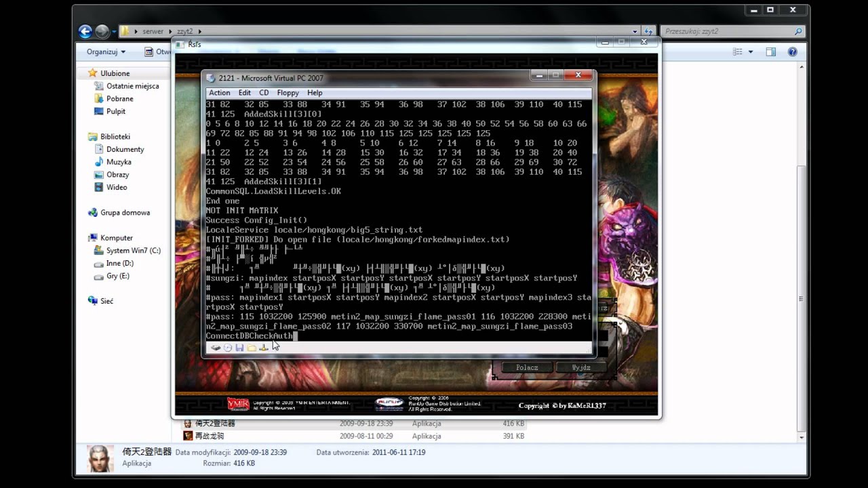This screenshot has height=488, width=868.
Task: Open the Edit menu in Virtual PC
Action: tap(245, 93)
